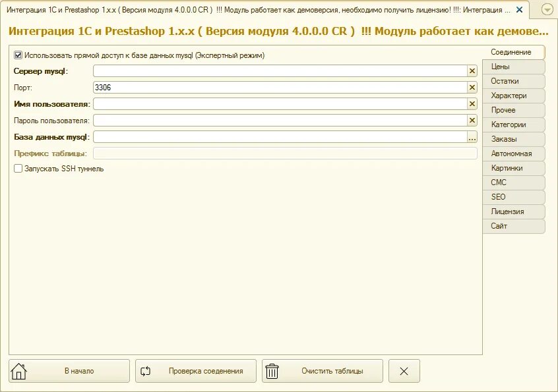Open the Автономная tab

(514, 154)
